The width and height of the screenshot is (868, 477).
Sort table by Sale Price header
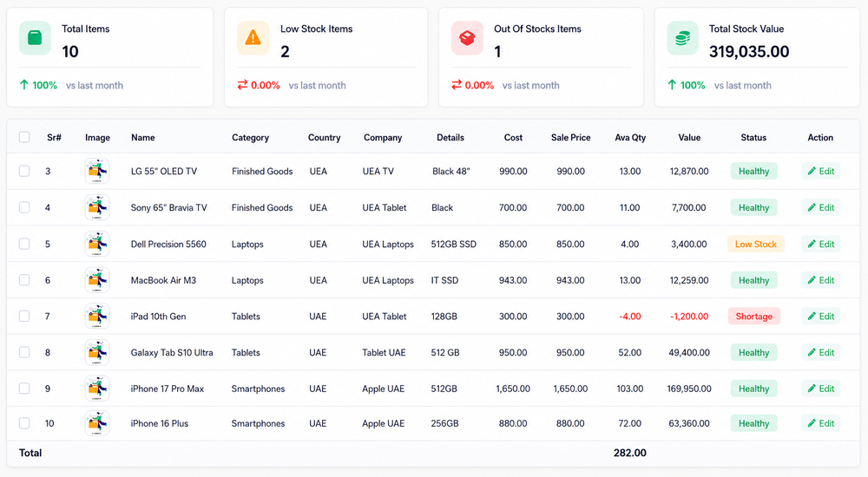[x=571, y=137]
